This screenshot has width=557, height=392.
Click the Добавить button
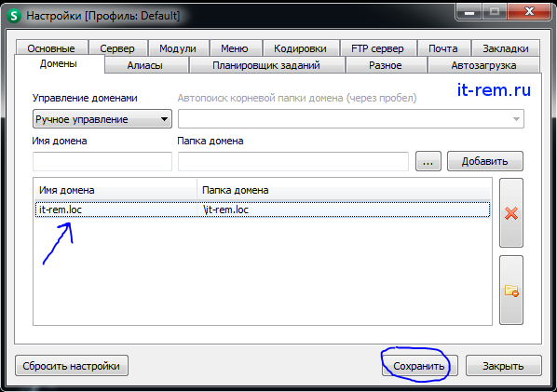pyautogui.click(x=485, y=162)
